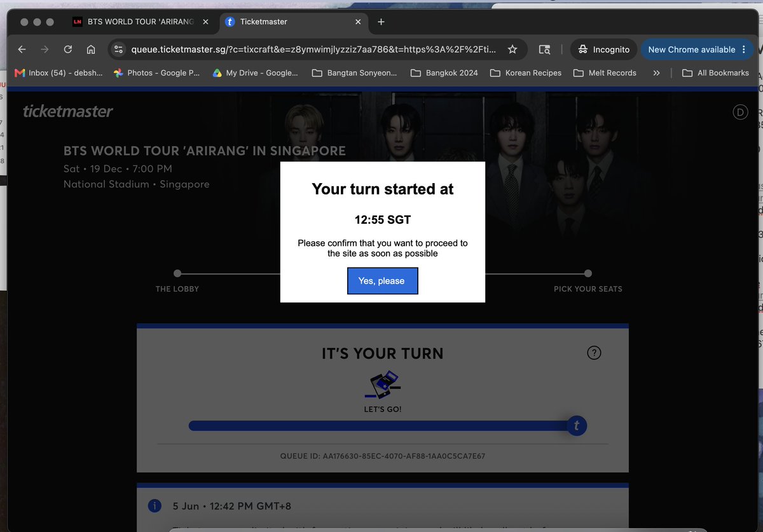Click PICK YOUR SEATS step marker
Image resolution: width=763 pixels, height=532 pixels.
[x=588, y=273]
